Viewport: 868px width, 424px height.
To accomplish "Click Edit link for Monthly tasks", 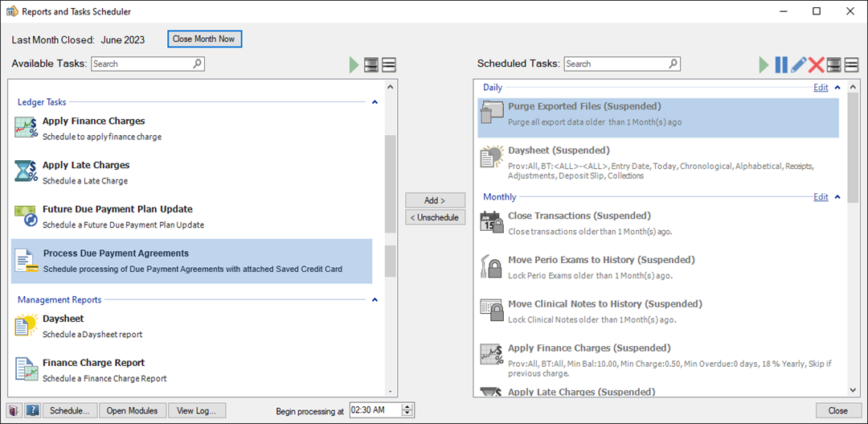I will point(821,197).
